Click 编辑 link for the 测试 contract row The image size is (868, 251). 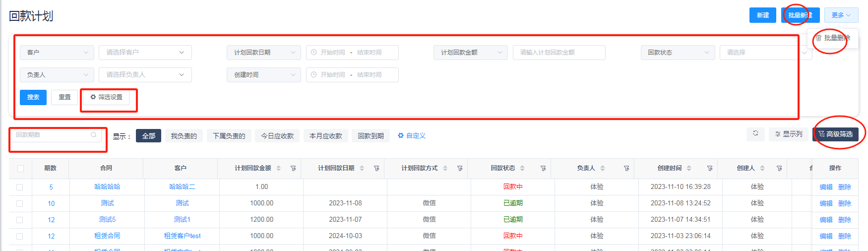coord(826,203)
